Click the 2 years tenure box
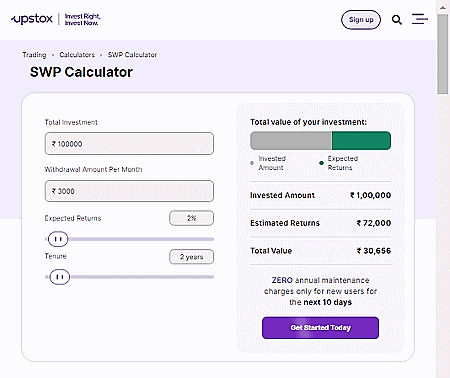The image size is (450, 378). point(192,257)
